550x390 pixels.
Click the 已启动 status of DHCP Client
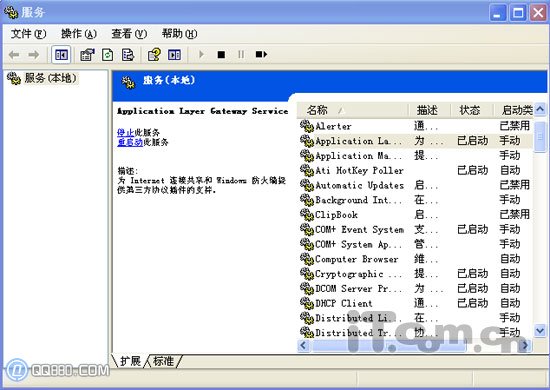click(472, 303)
